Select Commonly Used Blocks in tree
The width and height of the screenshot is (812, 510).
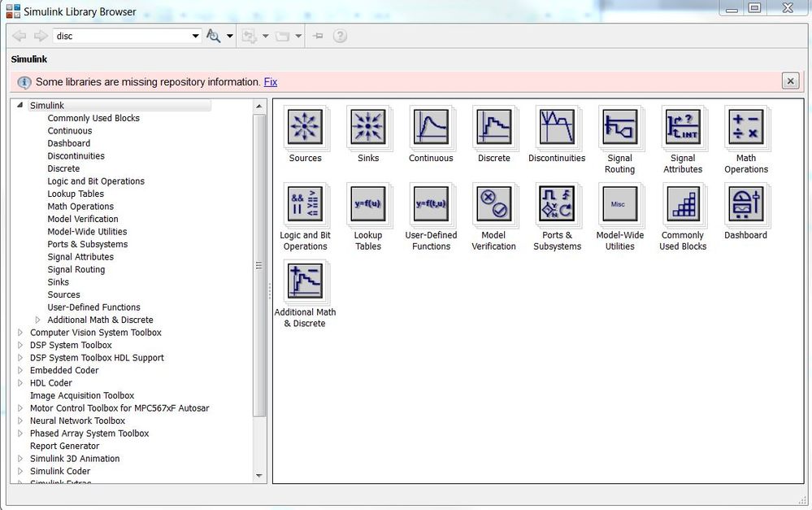93,118
